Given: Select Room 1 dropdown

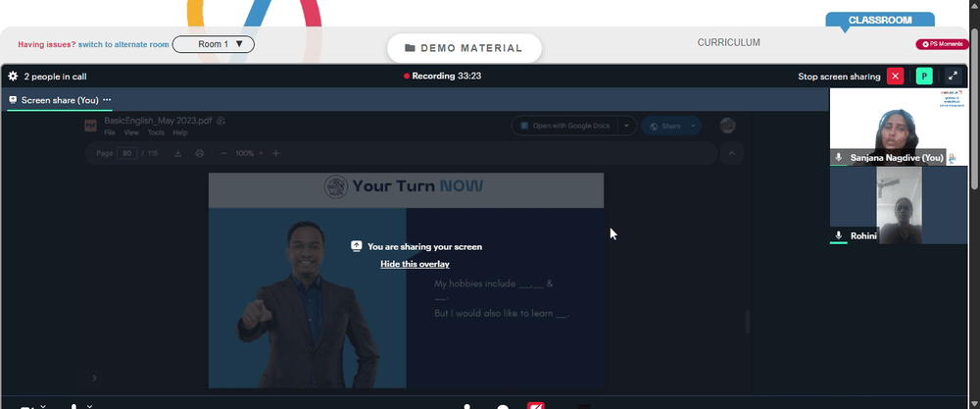Looking at the screenshot, I should [x=213, y=44].
